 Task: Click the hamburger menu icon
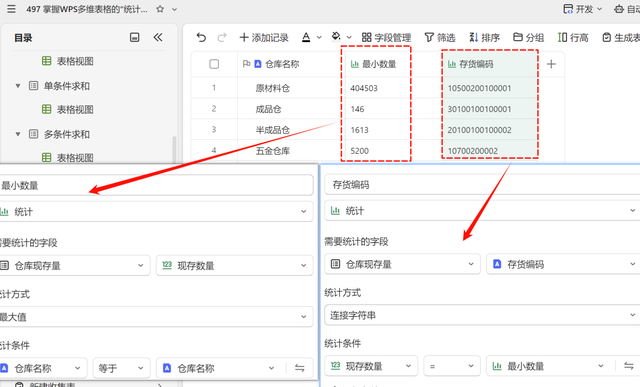tap(11, 9)
